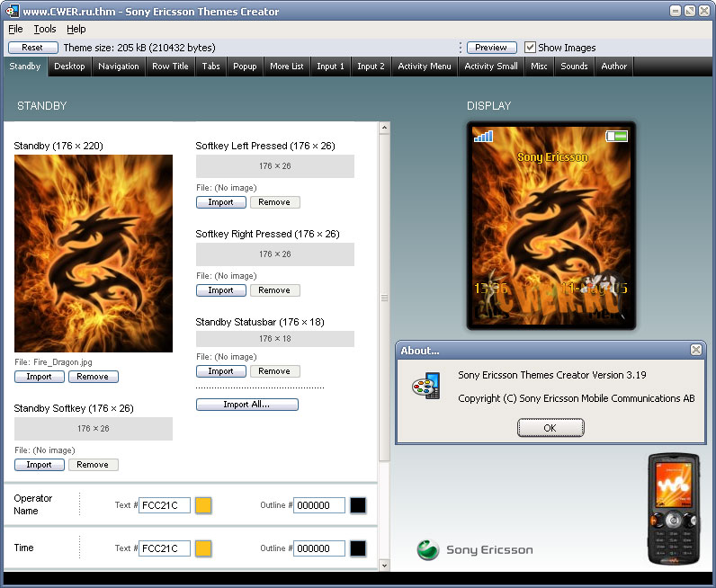The height and width of the screenshot is (588, 716).
Task: Open the Help menu
Action: click(x=76, y=29)
